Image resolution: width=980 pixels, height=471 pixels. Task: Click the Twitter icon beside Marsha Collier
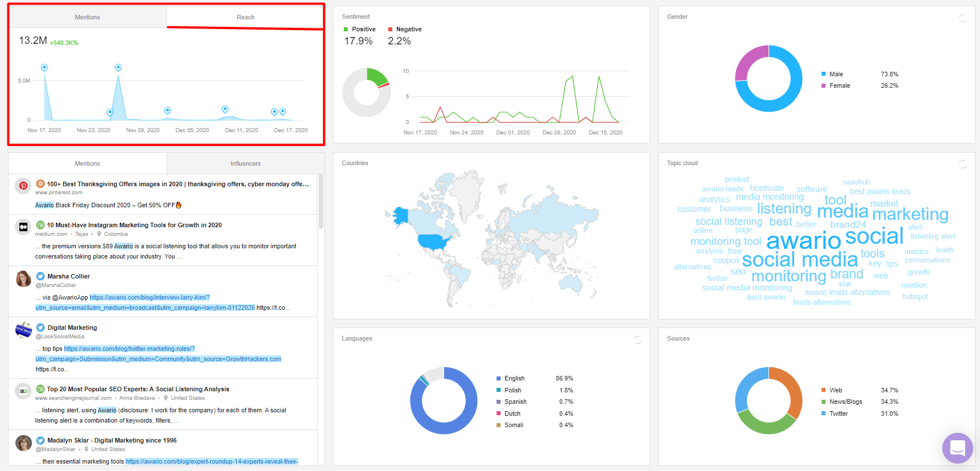40,276
